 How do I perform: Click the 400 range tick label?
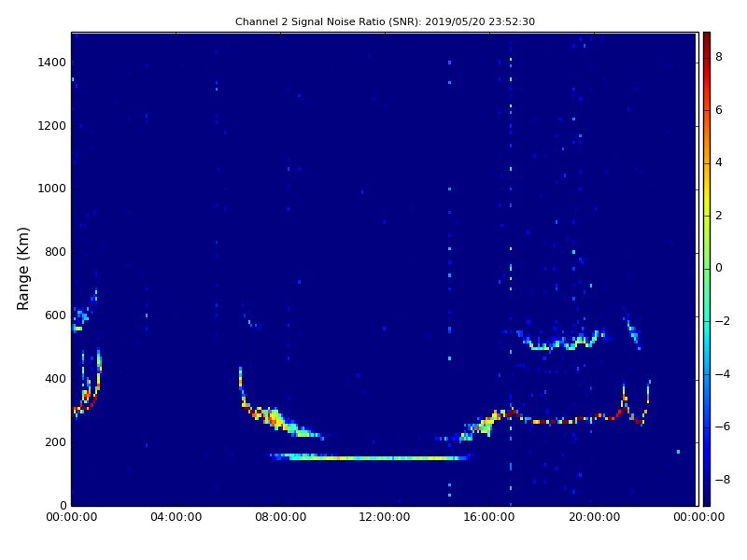point(55,379)
